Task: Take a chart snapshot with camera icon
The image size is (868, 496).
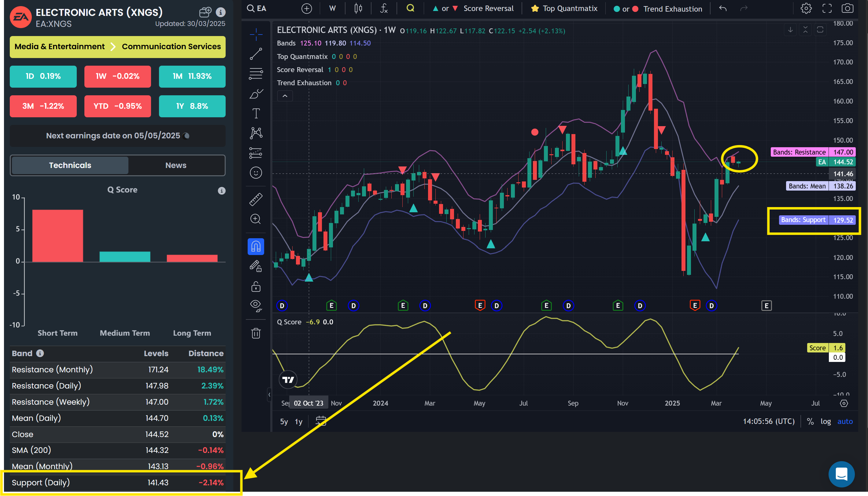Action: 847,9
